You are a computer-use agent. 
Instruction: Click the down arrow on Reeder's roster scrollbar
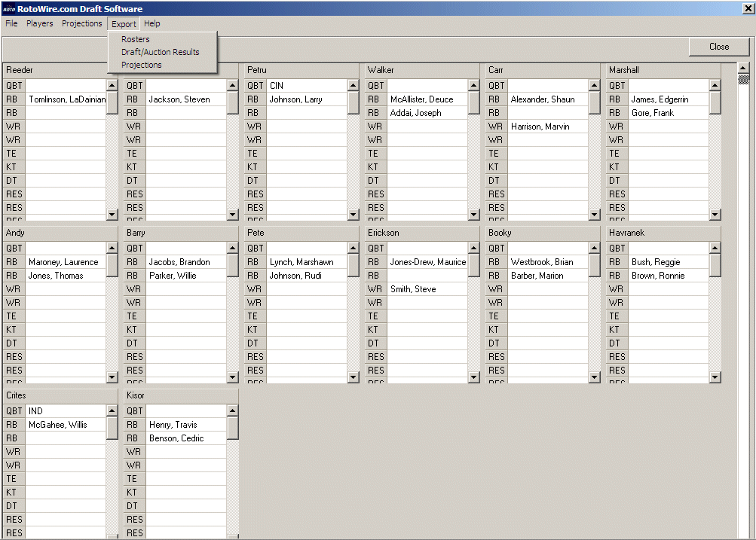tap(112, 215)
